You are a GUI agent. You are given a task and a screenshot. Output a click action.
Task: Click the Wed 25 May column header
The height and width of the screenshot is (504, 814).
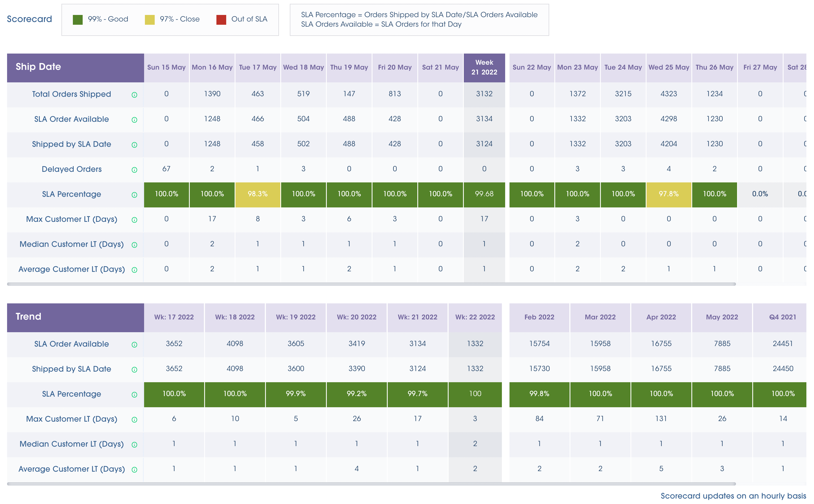(x=668, y=67)
